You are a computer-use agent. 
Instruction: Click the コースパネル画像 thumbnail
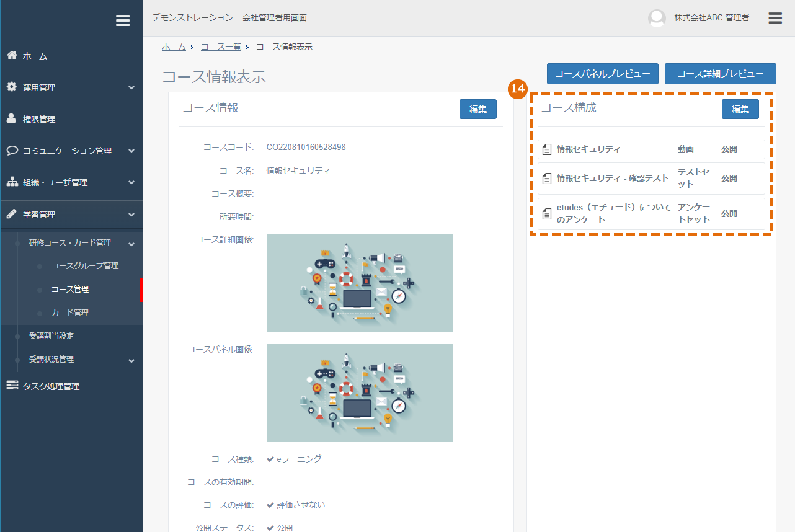point(360,392)
